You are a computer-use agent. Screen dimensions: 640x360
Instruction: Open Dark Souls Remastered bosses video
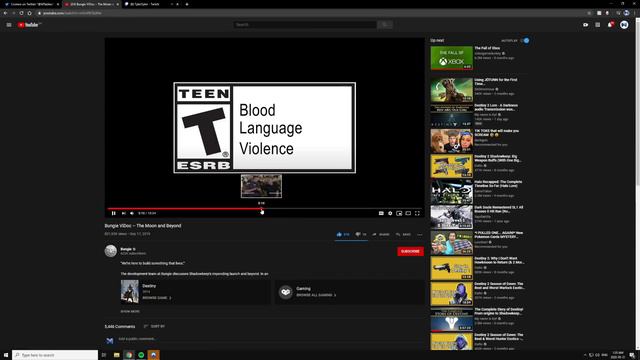tap(451, 217)
